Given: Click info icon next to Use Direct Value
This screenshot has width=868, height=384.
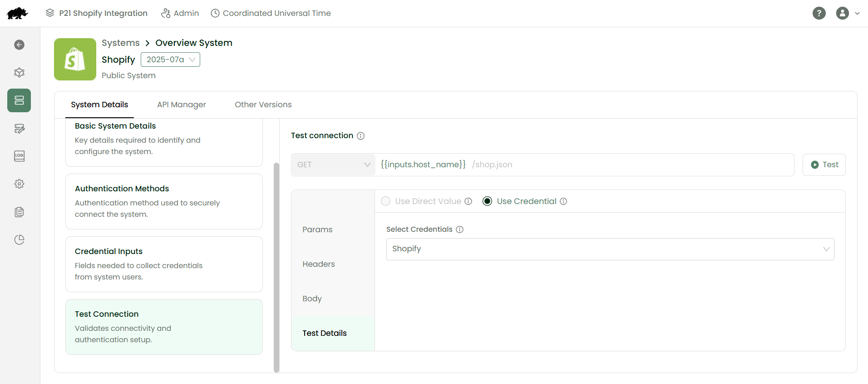Looking at the screenshot, I should 468,201.
